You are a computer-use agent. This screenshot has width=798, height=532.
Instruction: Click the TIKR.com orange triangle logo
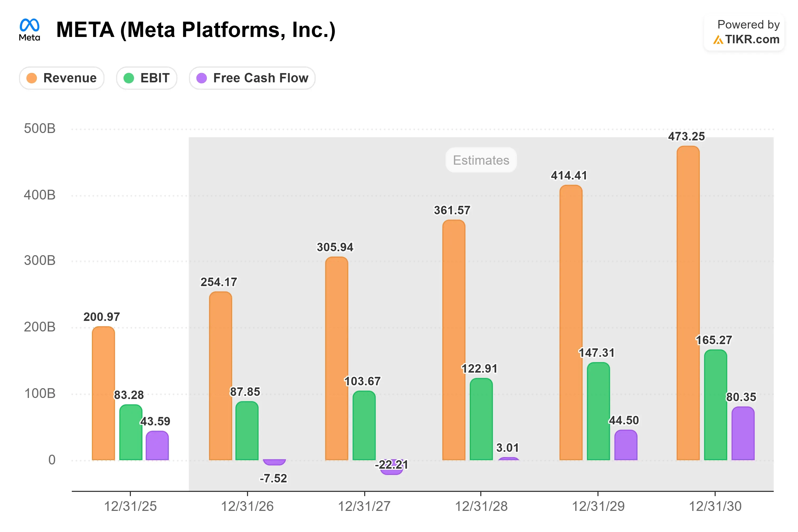(x=718, y=40)
